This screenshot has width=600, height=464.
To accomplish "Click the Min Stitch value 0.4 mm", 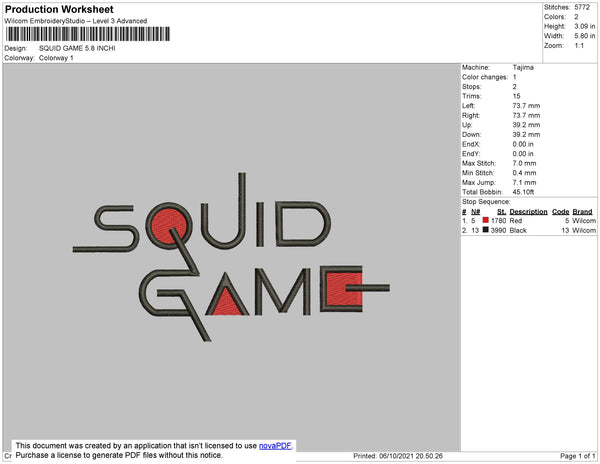I will pos(524,173).
